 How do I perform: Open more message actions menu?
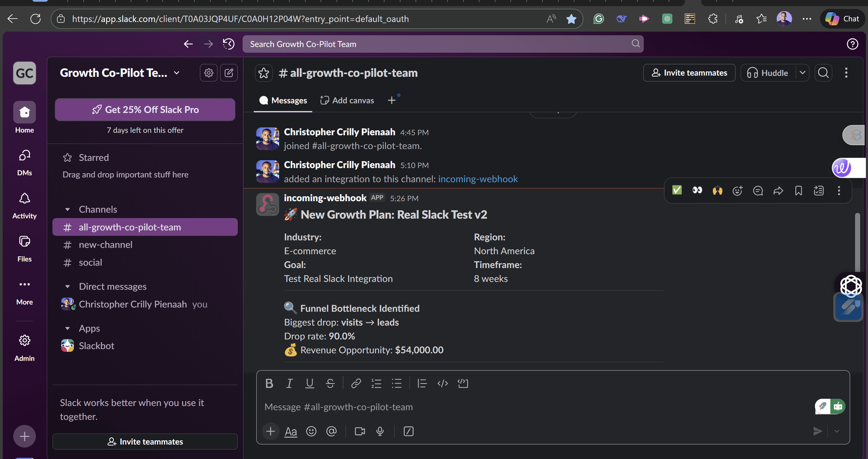click(839, 190)
